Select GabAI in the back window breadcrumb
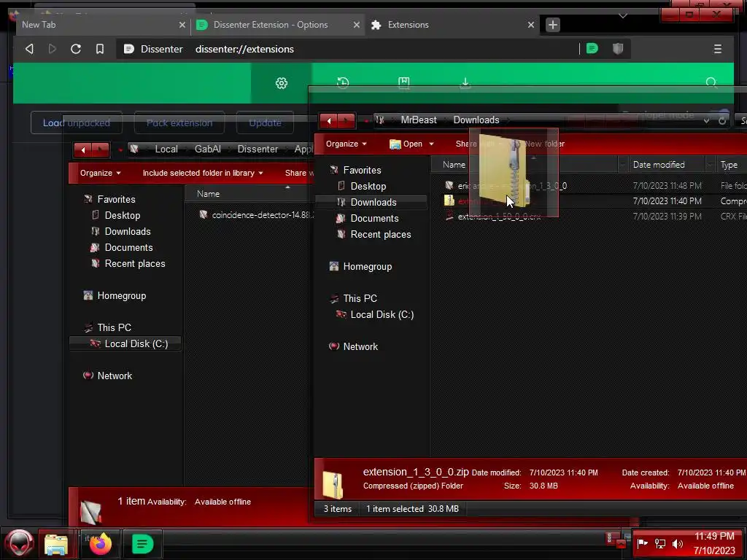The height and width of the screenshot is (560, 747). [208, 149]
